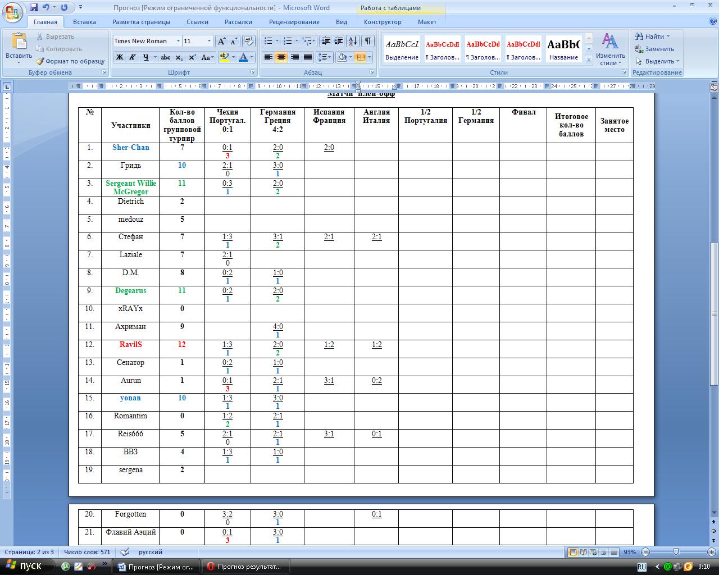
Task: Click the Sort (A-Я) icon
Action: (x=353, y=41)
